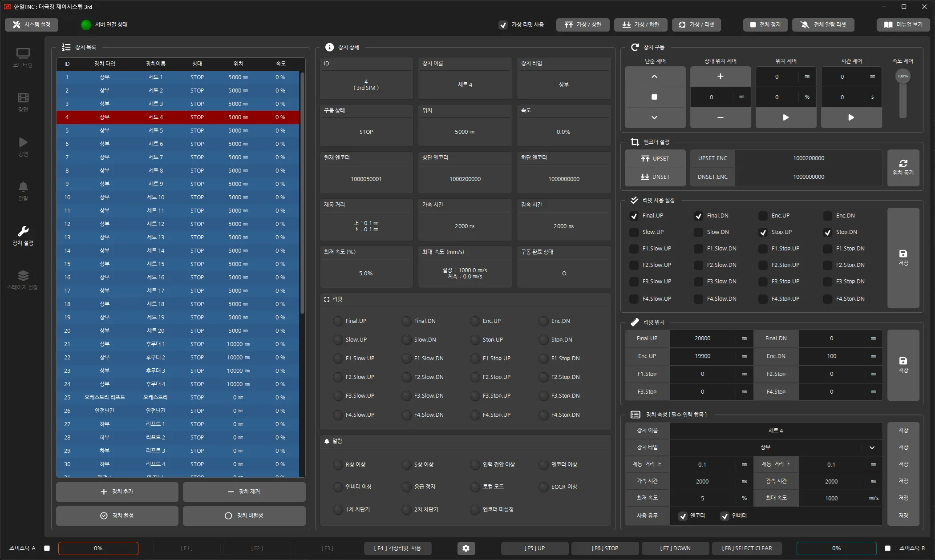Click the 장치 추가 button

[x=117, y=492]
